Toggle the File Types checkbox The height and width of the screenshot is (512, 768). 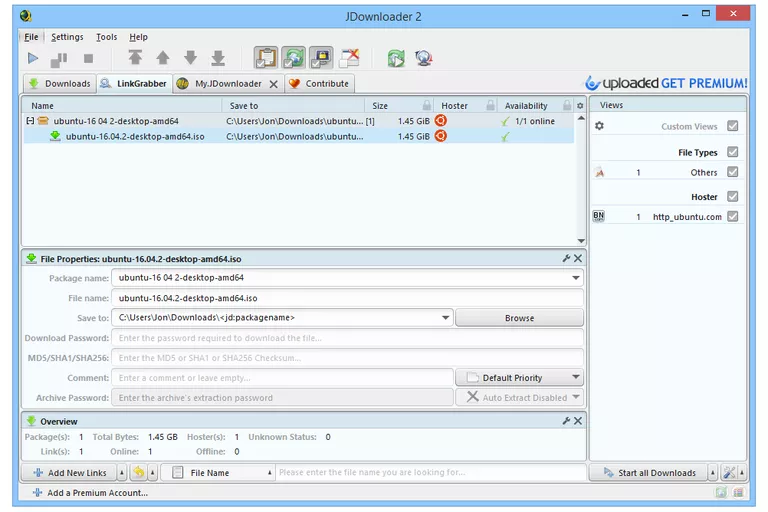click(x=732, y=152)
